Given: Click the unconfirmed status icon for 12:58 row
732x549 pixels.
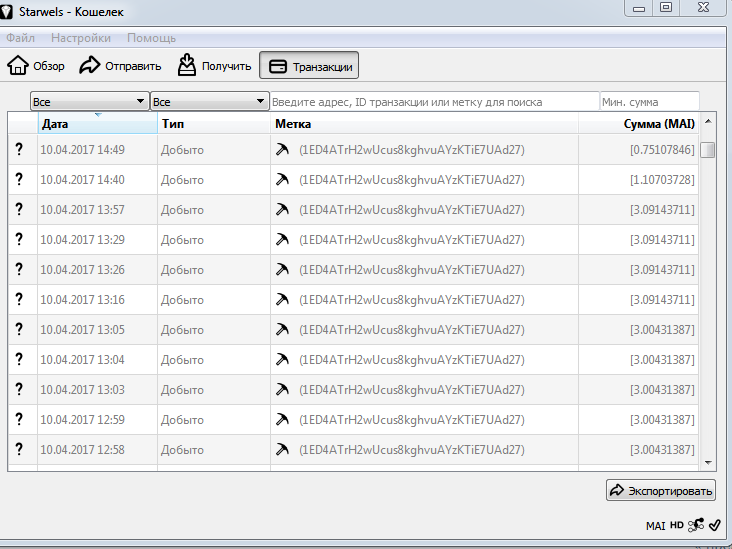Looking at the screenshot, I should pyautogui.click(x=19, y=449).
